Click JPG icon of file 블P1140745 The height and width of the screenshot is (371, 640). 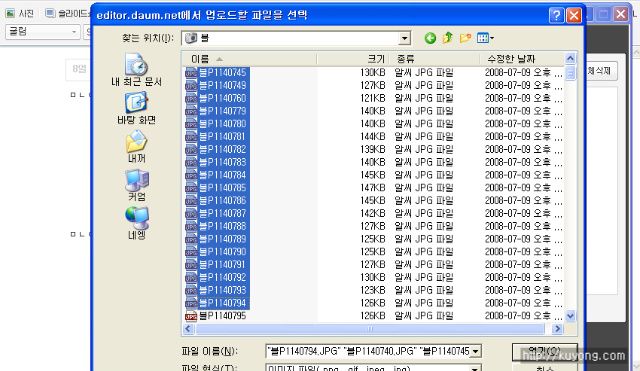pyautogui.click(x=191, y=73)
